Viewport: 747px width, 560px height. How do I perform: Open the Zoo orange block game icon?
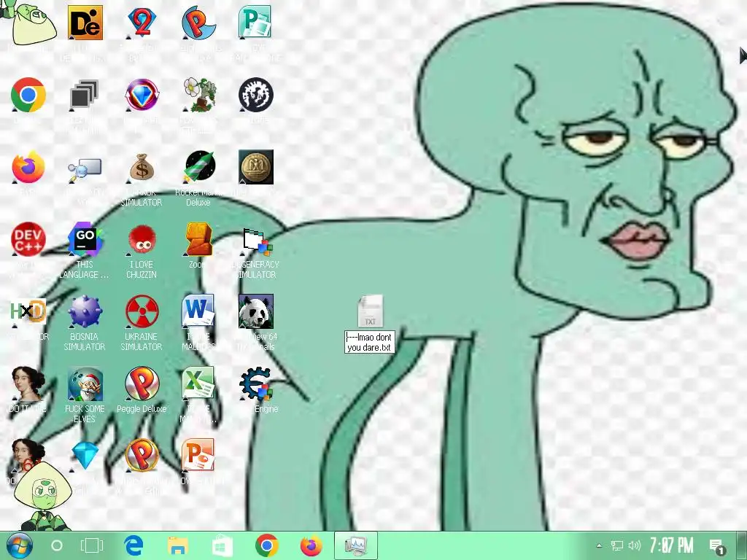pos(198,239)
